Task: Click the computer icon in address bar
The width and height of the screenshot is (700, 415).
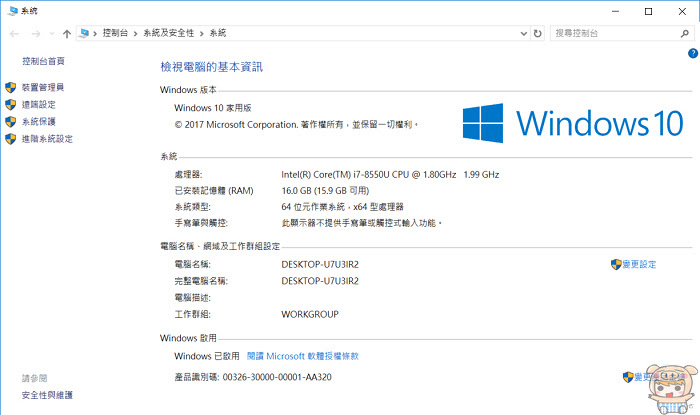Action: [84, 33]
